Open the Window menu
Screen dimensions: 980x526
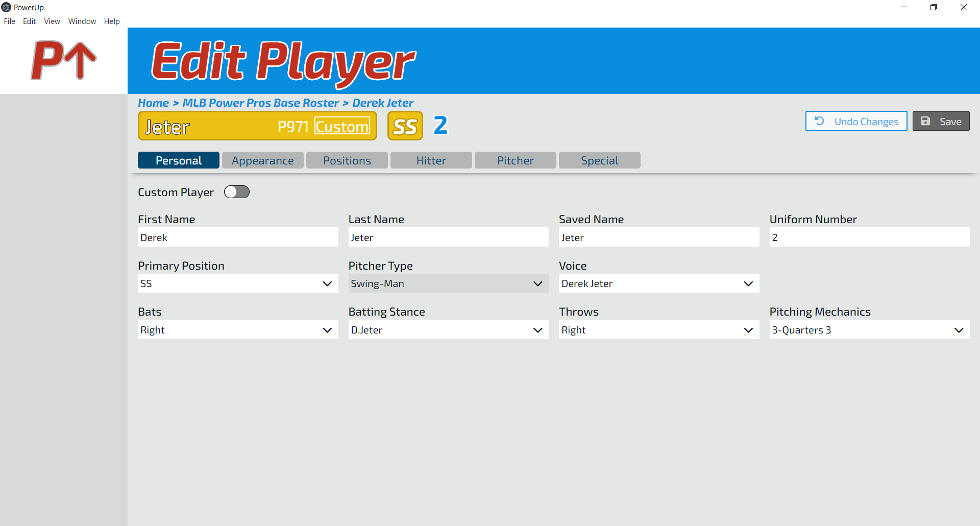[82, 21]
